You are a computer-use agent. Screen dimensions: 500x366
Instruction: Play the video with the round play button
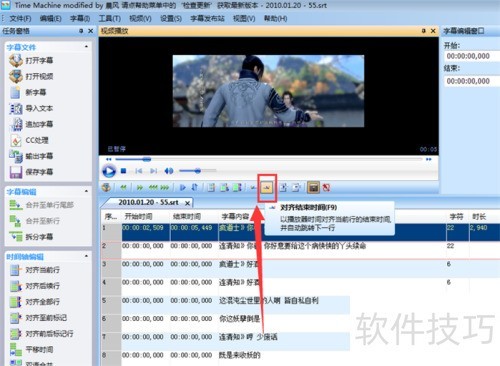pos(109,171)
